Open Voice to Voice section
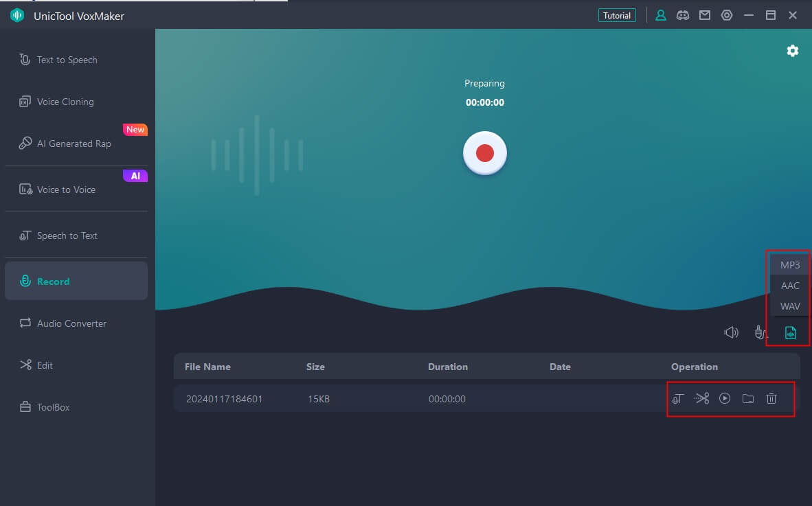This screenshot has width=812, height=506. click(76, 190)
